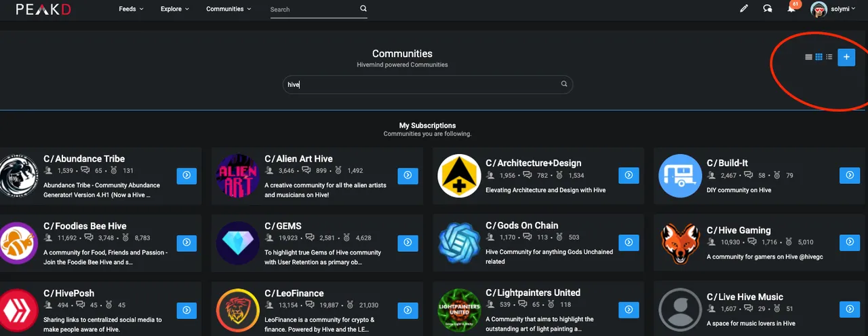Open the Explore menu
The height and width of the screenshot is (336, 868).
[x=175, y=9]
